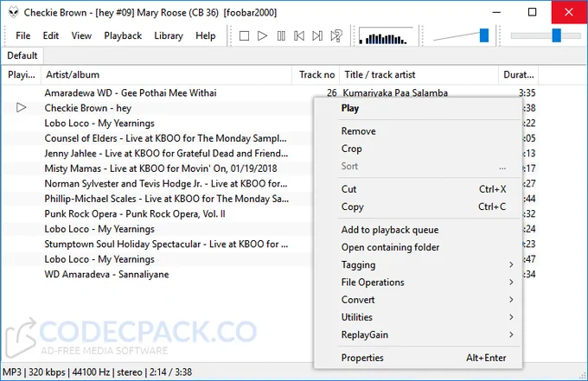Choose Cut in the context menu
The width and height of the screenshot is (588, 381).
point(419,189)
